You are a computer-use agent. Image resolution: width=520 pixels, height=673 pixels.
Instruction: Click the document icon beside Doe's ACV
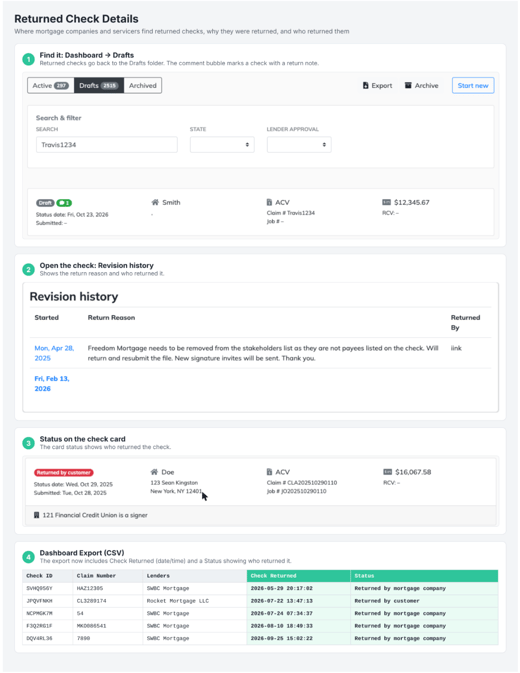(269, 472)
